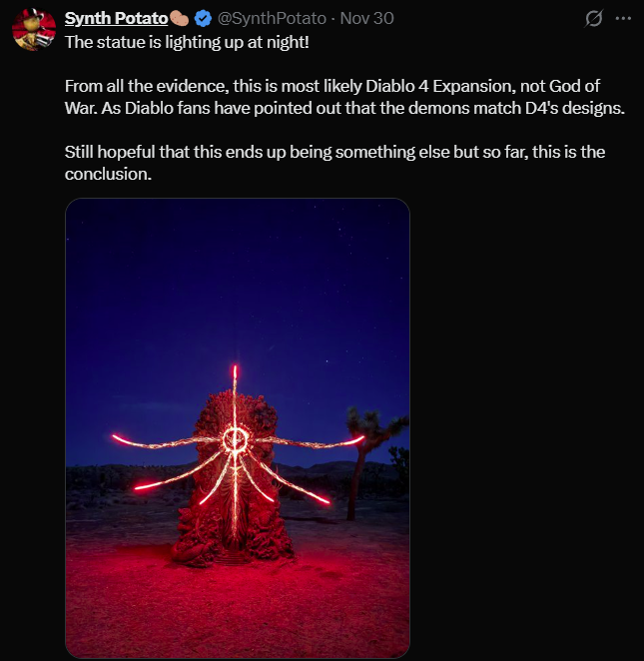Click the potato emoji beside the name
Viewport: 644px width, 661px height.
(x=181, y=19)
